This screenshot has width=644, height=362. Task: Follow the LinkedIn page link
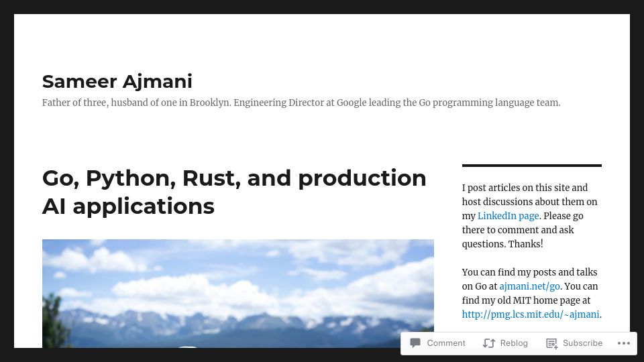pyautogui.click(x=508, y=216)
